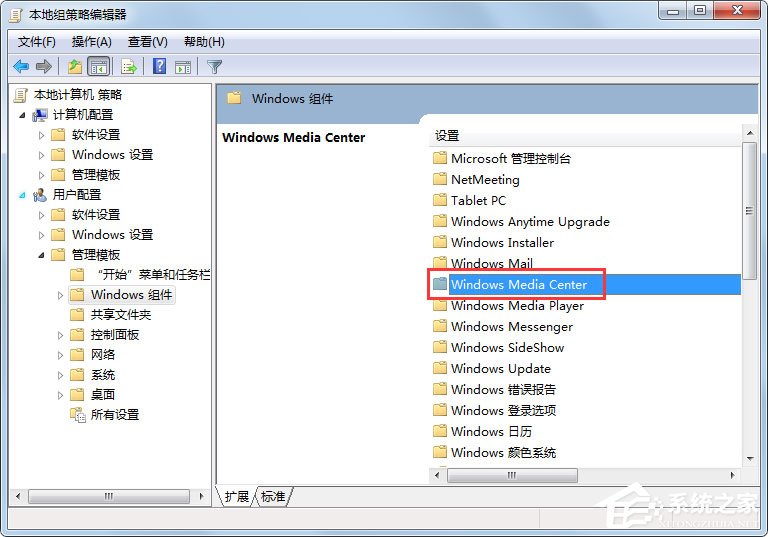Select the 桌面 tree item
This screenshot has height=537, width=768.
pyautogui.click(x=103, y=395)
